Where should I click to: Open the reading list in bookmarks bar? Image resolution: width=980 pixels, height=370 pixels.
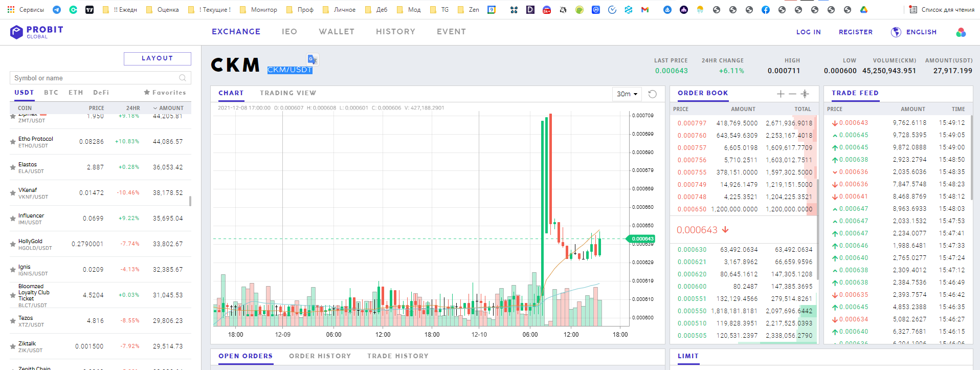(941, 10)
